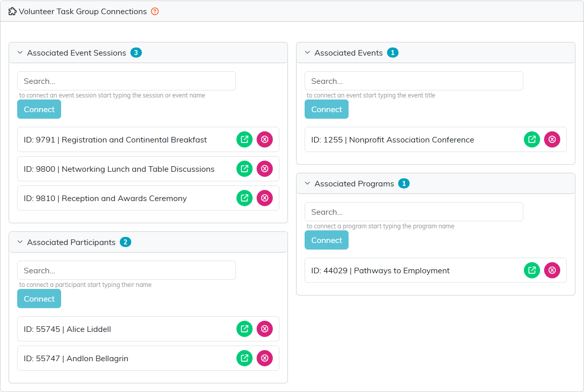
Task: Select text 'ID: 1255 | Nonprofit Association Conference'
Action: [x=393, y=140]
